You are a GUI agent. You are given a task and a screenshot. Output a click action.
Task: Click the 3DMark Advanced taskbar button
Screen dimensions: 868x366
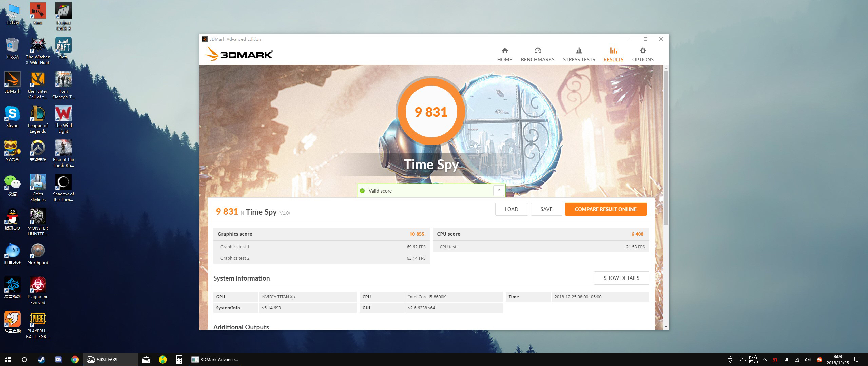pyautogui.click(x=214, y=359)
